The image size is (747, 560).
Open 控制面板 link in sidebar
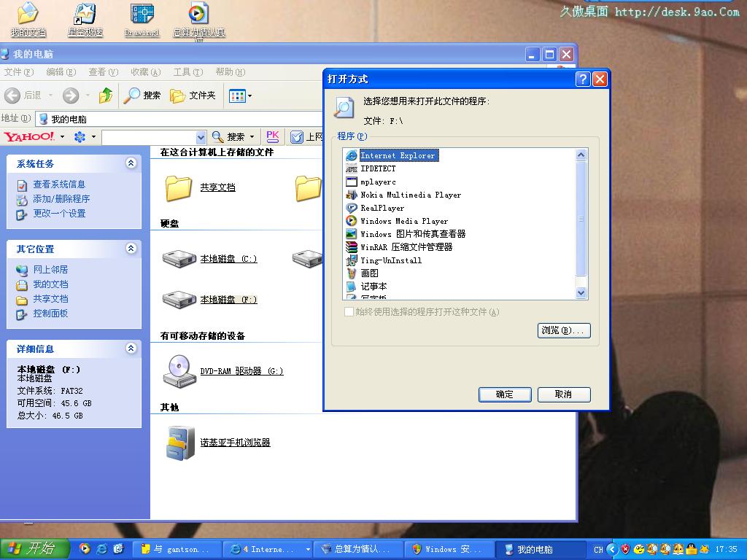click(x=50, y=314)
